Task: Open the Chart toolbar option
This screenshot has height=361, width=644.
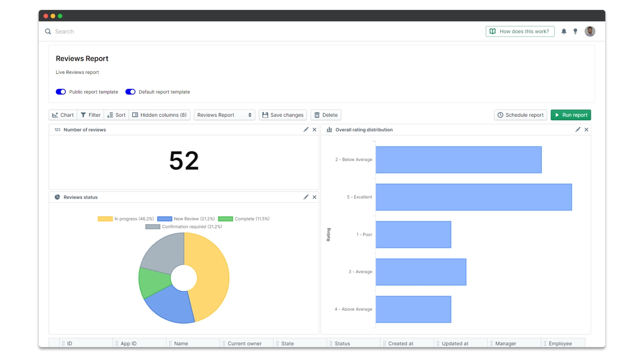Action: [63, 115]
